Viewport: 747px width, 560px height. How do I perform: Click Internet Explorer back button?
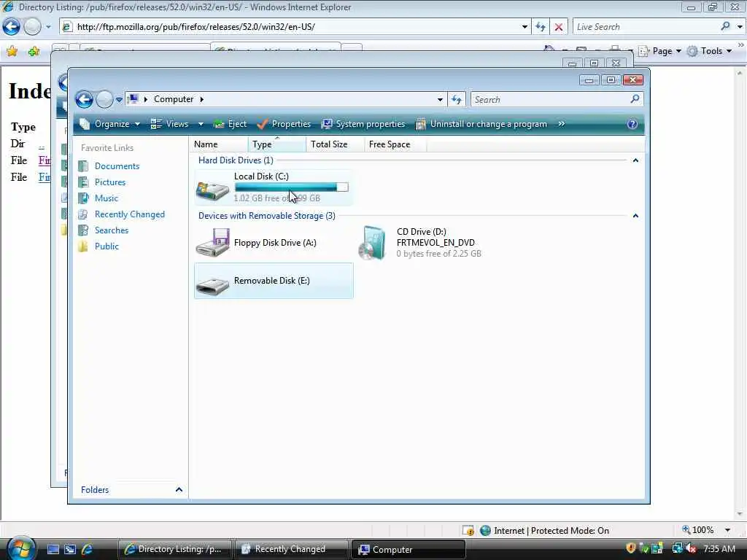coord(12,27)
